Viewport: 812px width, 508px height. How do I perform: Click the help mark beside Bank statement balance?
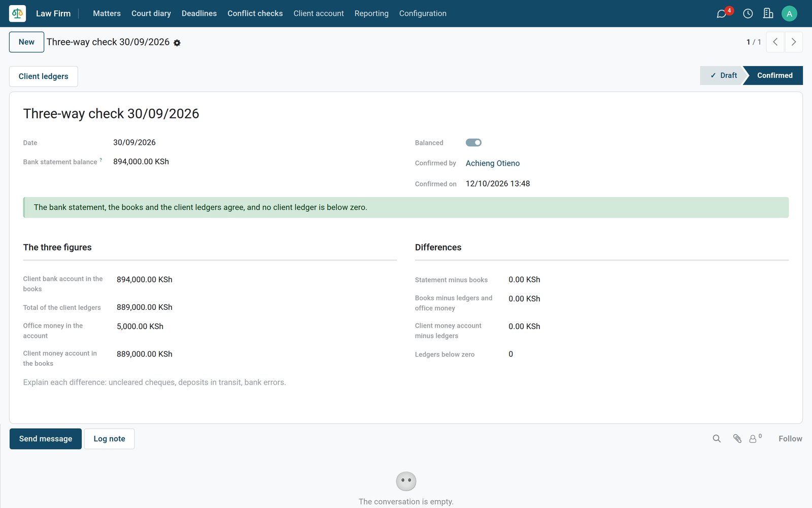coord(100,160)
